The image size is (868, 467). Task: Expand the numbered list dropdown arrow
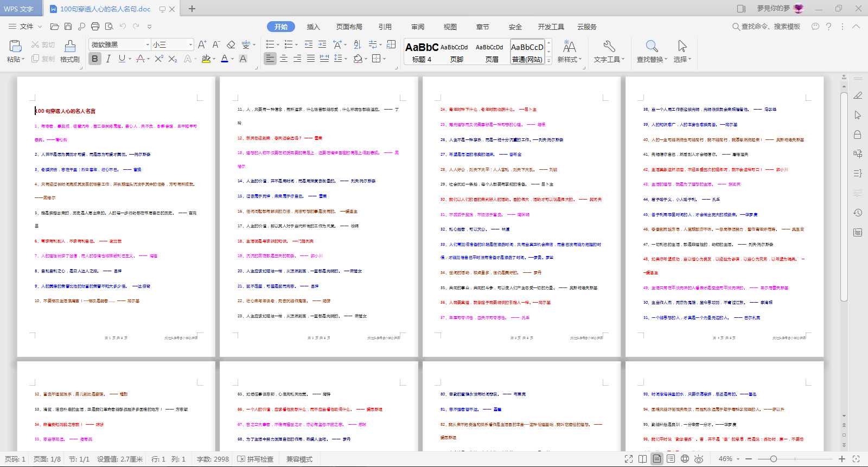296,45
